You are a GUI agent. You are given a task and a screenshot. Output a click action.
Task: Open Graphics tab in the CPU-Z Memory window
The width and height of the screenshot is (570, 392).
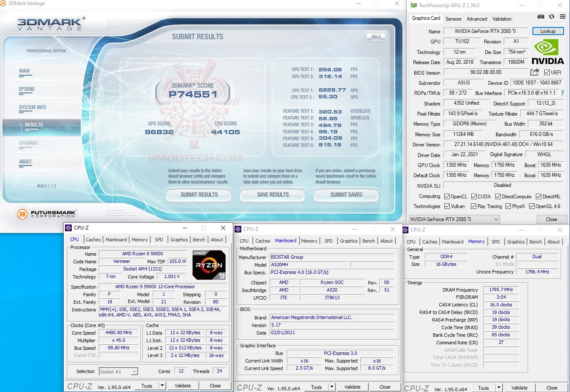pyautogui.click(x=516, y=242)
